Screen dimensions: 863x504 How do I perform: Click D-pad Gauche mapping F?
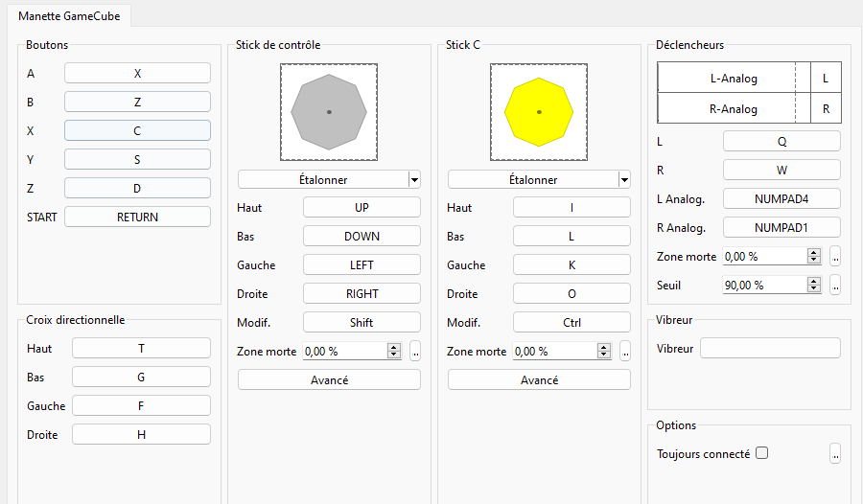click(x=141, y=405)
